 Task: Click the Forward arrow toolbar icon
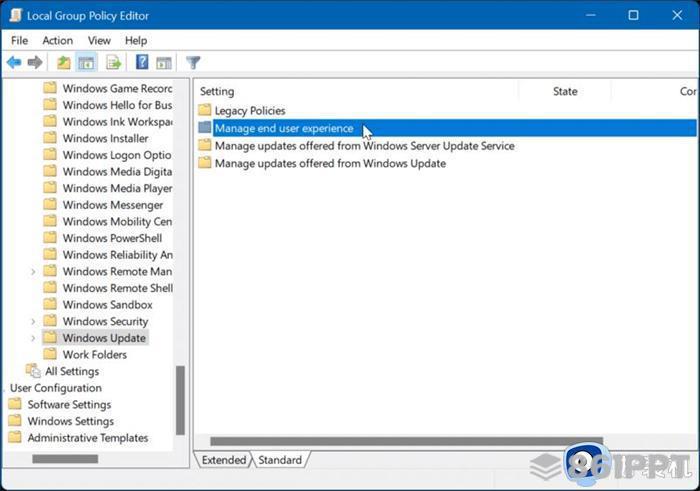[x=35, y=62]
